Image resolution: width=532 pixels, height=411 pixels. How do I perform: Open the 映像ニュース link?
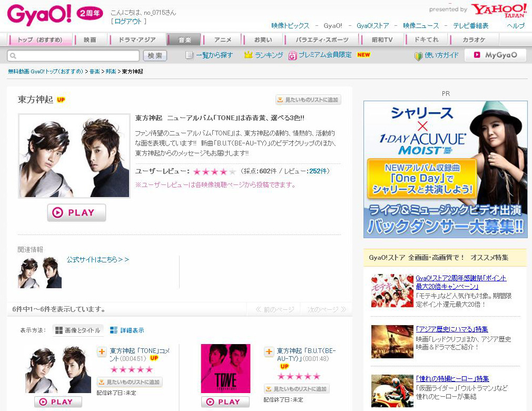point(421,26)
